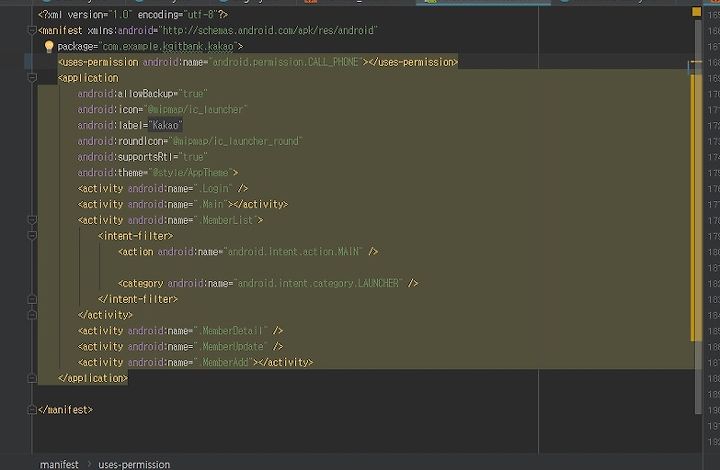720x470 pixels.
Task: Click the package name com.example.kgitbank.kakao
Action: (x=168, y=46)
